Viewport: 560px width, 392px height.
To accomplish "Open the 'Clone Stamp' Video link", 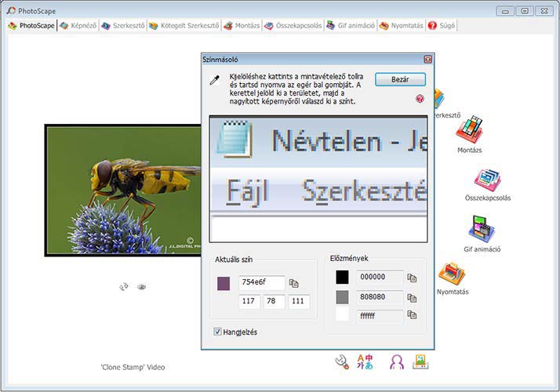I will [133, 367].
